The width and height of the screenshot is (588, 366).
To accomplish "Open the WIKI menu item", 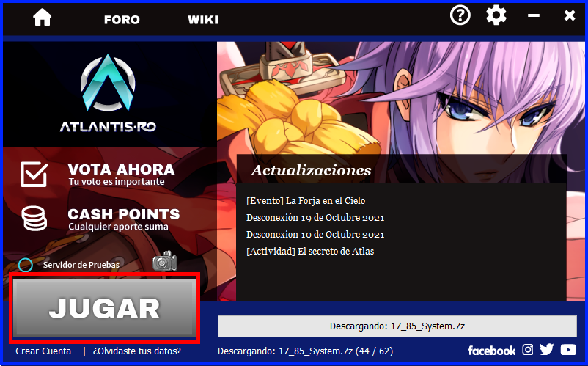I will [203, 20].
